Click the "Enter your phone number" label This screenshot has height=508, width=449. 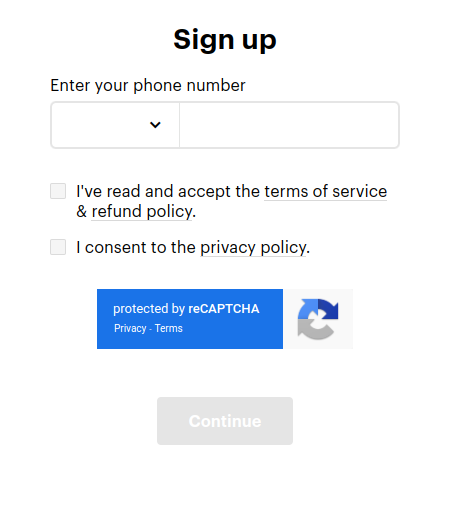[148, 85]
